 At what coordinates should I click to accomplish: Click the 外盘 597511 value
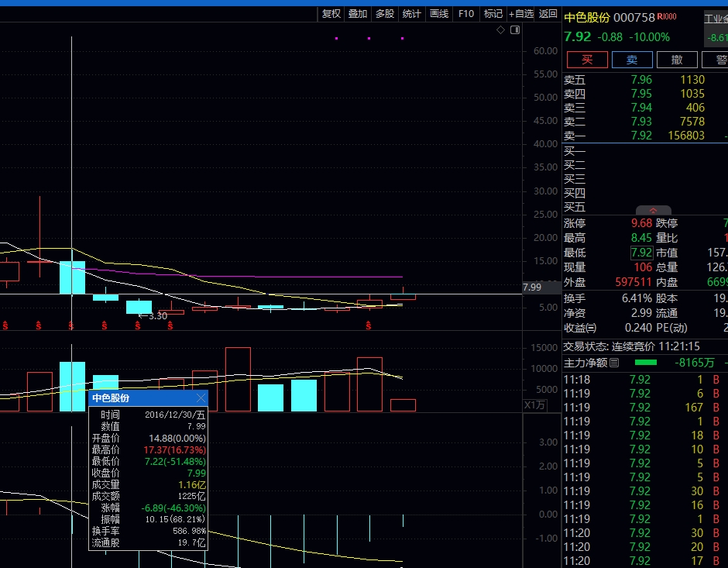[x=634, y=282]
